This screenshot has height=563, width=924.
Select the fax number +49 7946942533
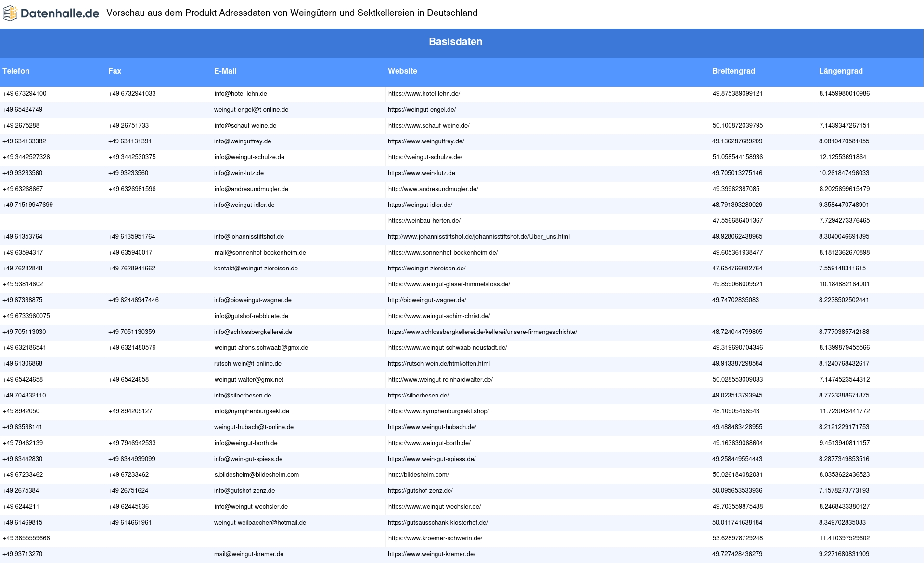click(132, 443)
